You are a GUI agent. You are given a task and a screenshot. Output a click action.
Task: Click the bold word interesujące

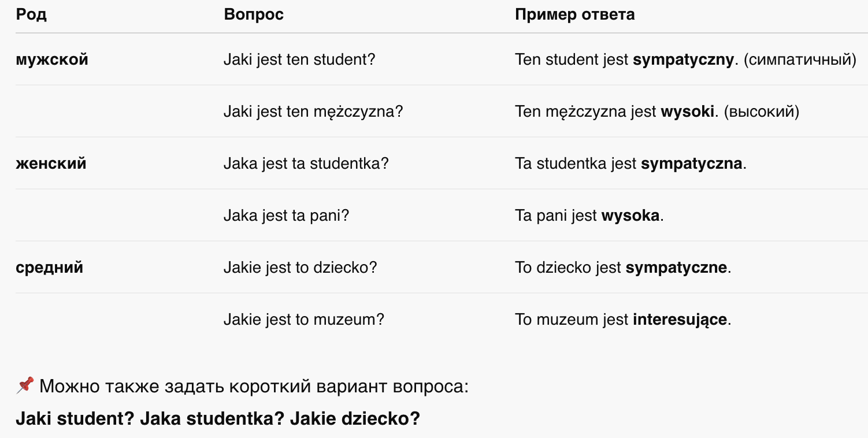click(x=680, y=320)
